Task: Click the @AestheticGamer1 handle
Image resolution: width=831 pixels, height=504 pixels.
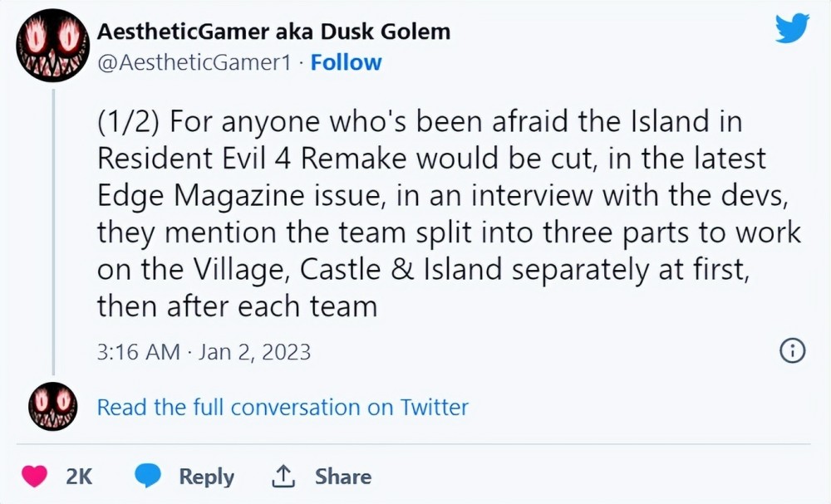Action: 194,62
